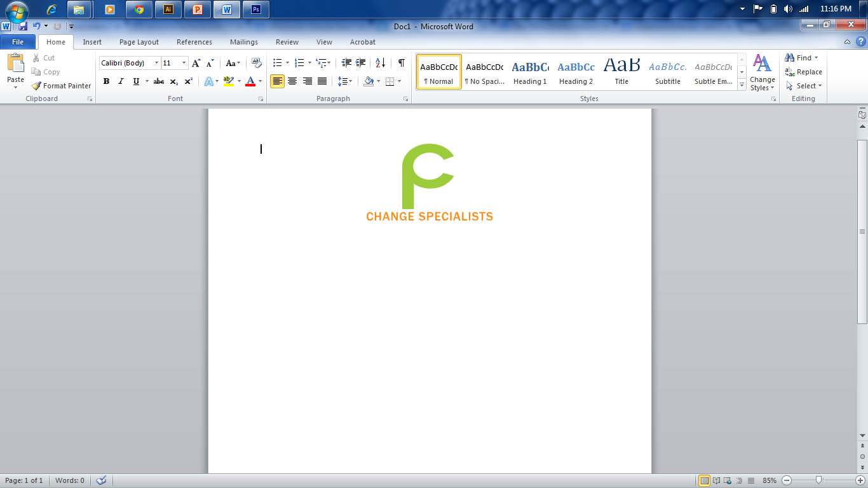Activate the Format Painter brush
The height and width of the screenshot is (488, 868).
tap(61, 86)
